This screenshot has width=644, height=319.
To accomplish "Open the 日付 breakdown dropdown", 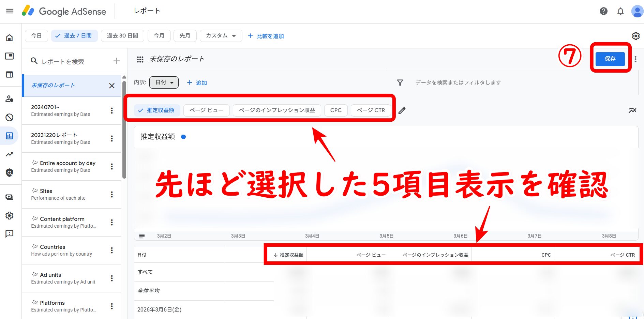I will click(164, 82).
